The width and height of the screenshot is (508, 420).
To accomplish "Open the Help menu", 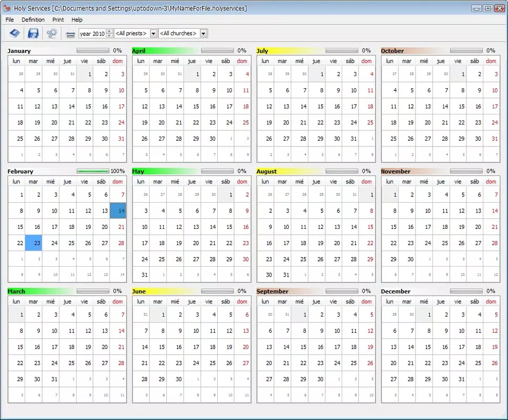I will 77,19.
